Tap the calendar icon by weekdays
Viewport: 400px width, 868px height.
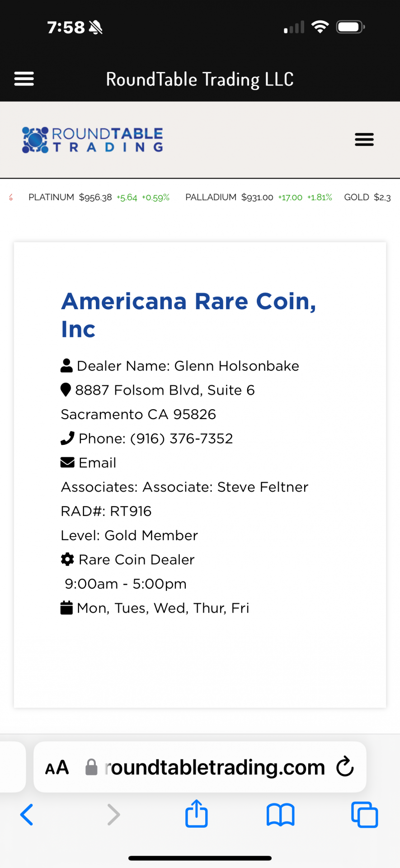(66, 608)
